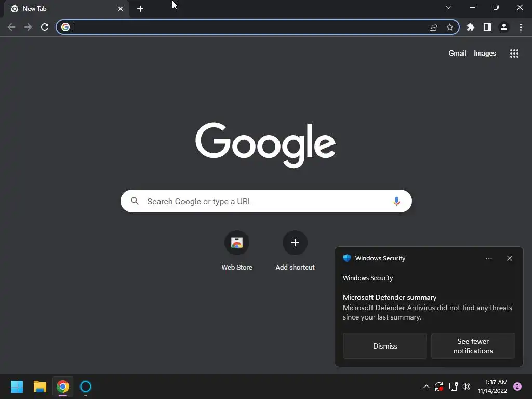
Task: Open the Extensions puzzle icon
Action: point(471,27)
